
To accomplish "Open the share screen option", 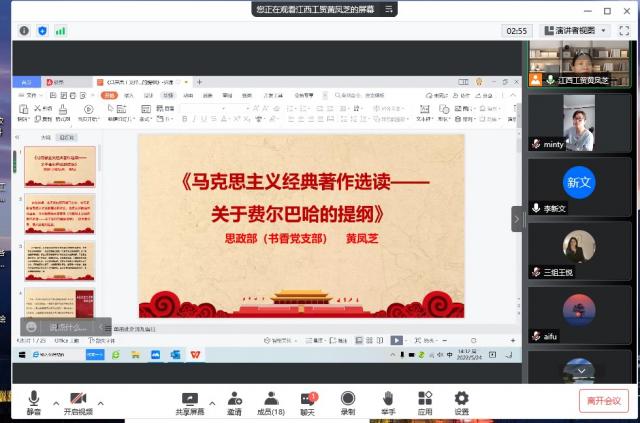I will pos(190,400).
